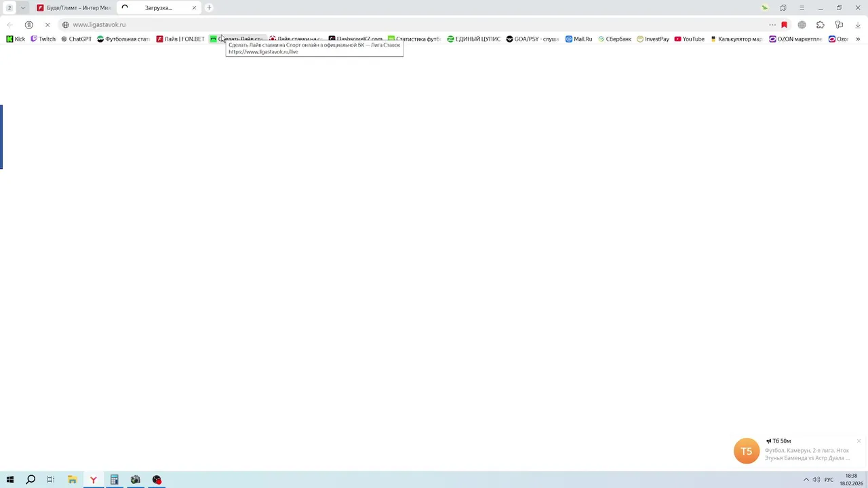Go back with the back arrow
Viewport: 868px width, 488px height.
9,24
